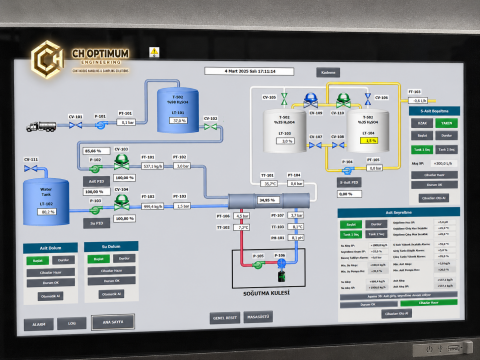
Task: Click valve CV-102 beside the blue acid tank
Action: (210, 127)
